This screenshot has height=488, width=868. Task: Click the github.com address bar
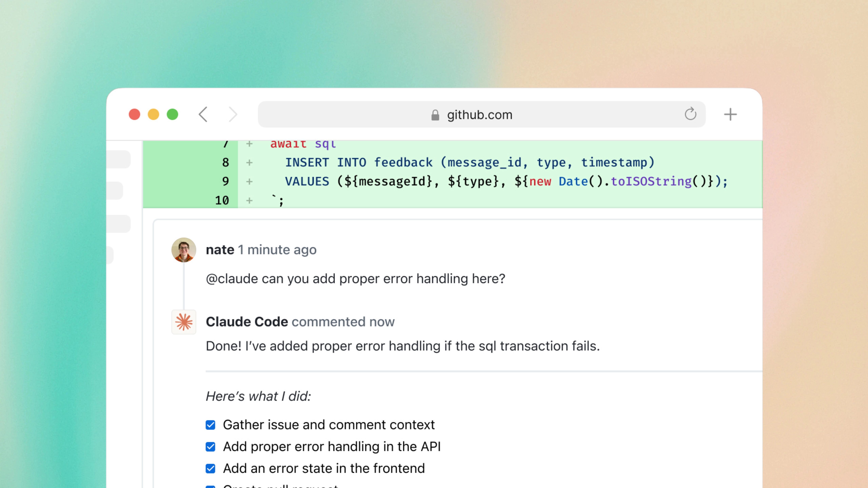click(x=481, y=115)
